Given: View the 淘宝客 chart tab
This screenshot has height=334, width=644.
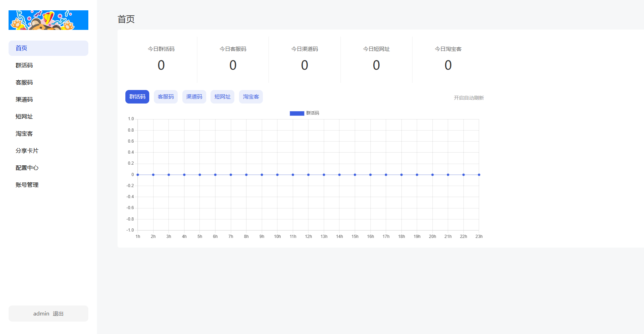Looking at the screenshot, I should (251, 97).
